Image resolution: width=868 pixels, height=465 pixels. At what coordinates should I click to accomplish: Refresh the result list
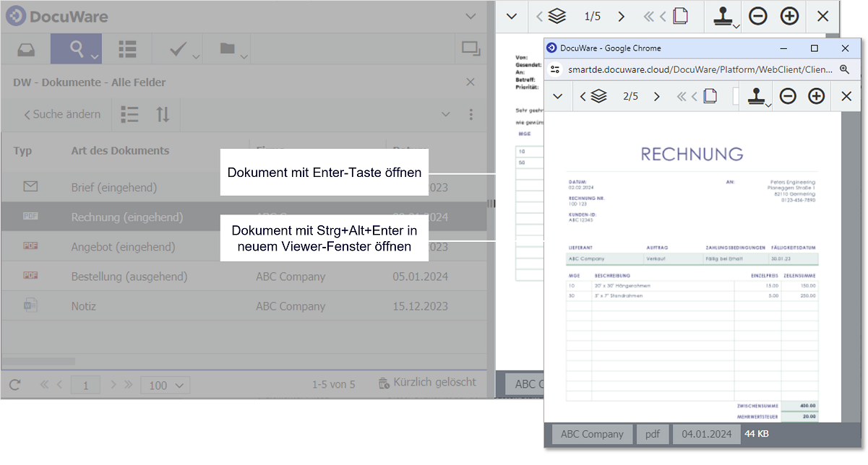coord(15,385)
